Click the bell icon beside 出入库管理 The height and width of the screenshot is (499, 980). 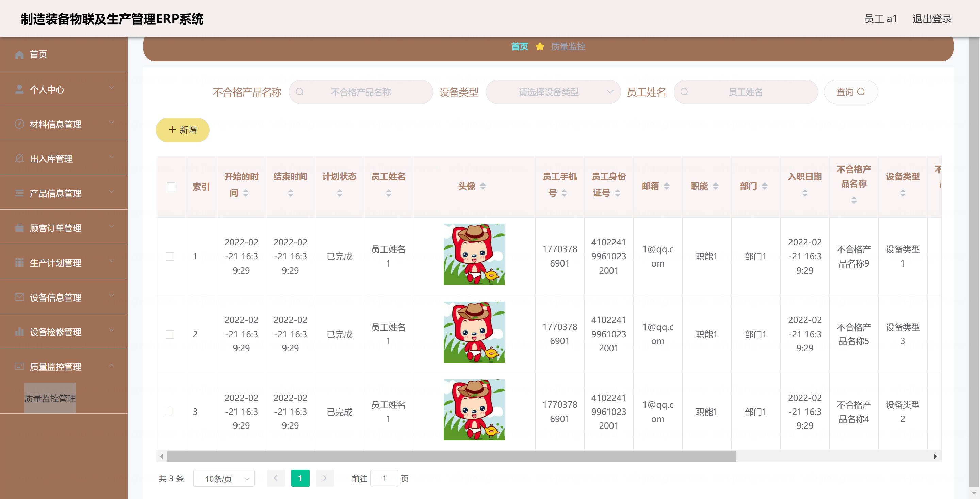pyautogui.click(x=19, y=158)
